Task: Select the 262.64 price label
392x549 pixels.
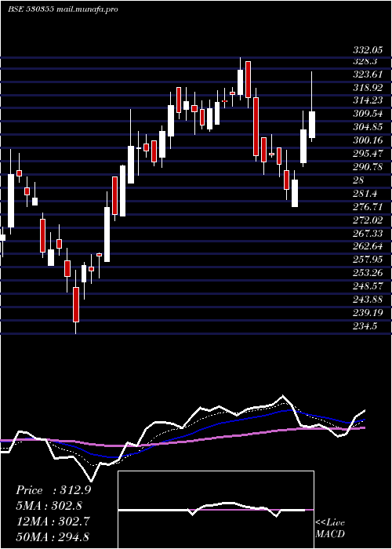Action: coord(368,246)
